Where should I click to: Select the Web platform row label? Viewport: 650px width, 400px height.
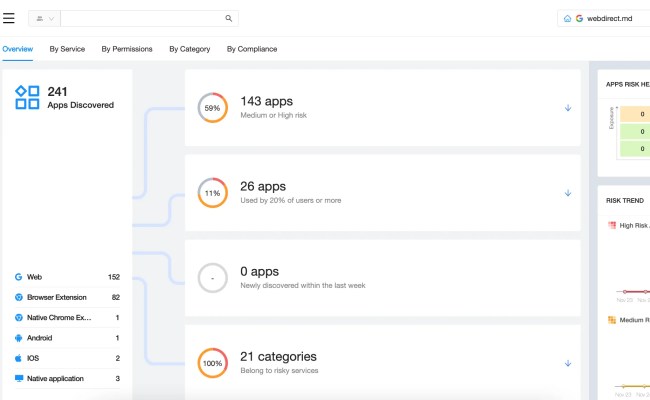pyautogui.click(x=34, y=277)
